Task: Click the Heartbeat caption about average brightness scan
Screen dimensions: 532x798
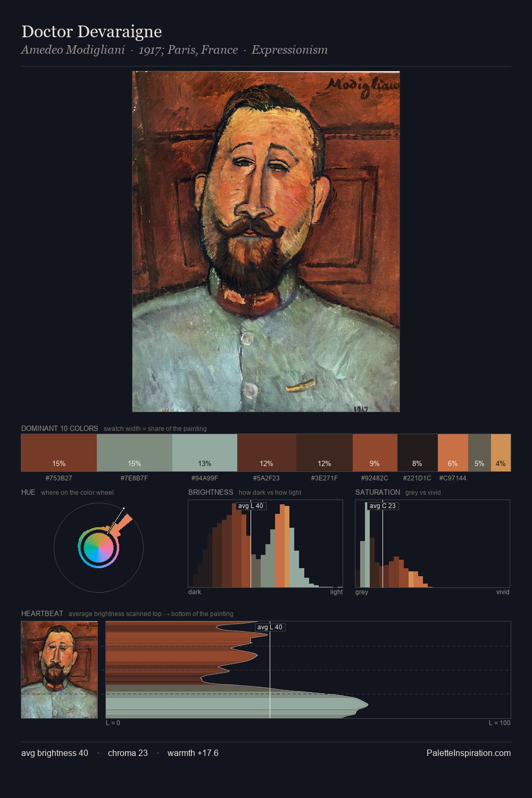Action: pyautogui.click(x=151, y=614)
